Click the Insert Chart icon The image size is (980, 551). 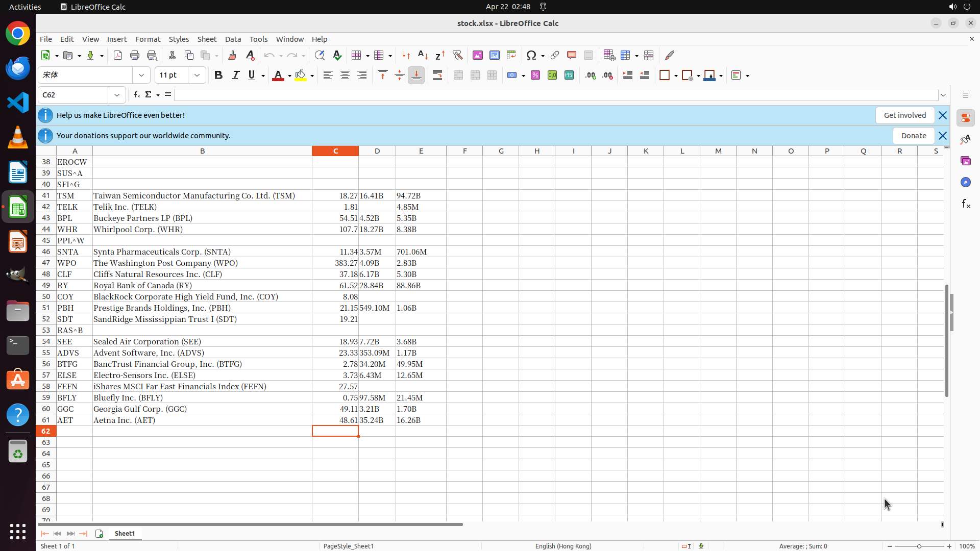point(494,55)
